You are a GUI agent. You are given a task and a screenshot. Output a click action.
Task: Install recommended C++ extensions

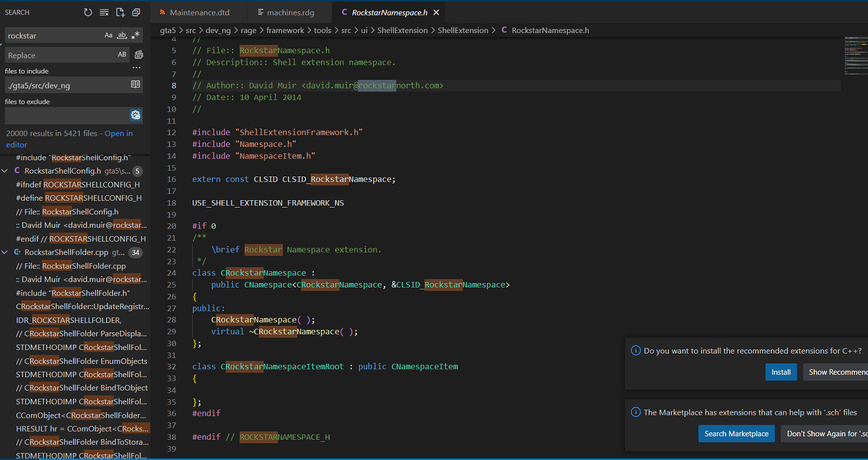click(x=781, y=372)
